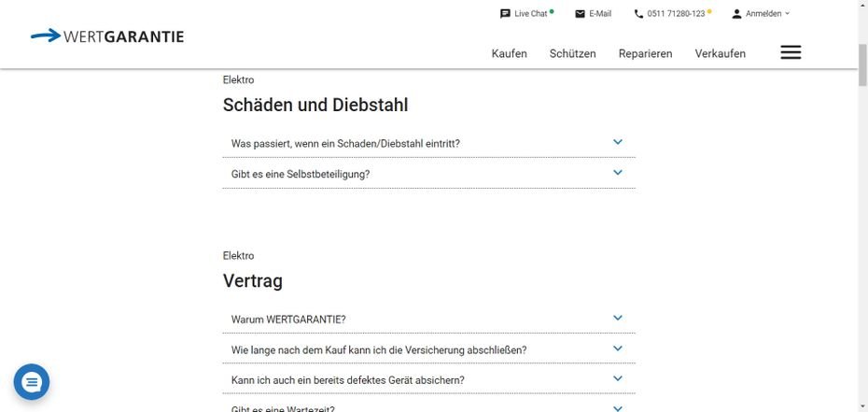Open the Verkaufen menu

click(x=721, y=53)
